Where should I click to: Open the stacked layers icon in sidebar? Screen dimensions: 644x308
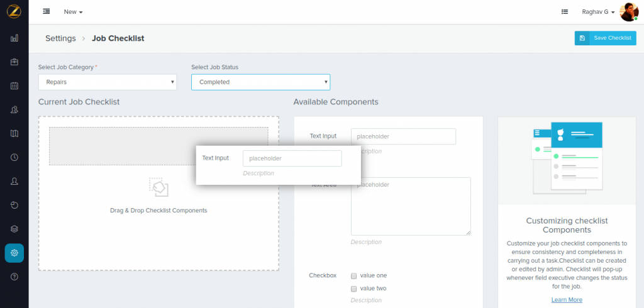tap(14, 229)
